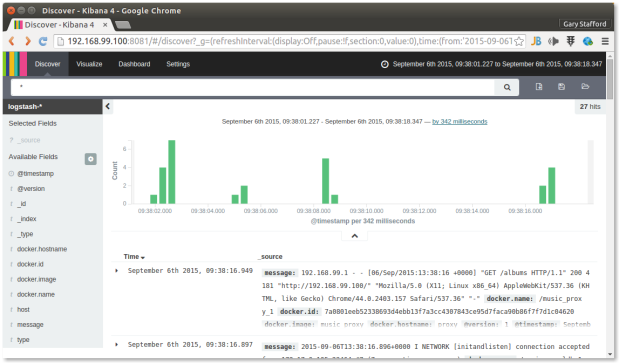Click the histogram bar of count five
The height and width of the screenshot is (363, 619).
pos(325,181)
